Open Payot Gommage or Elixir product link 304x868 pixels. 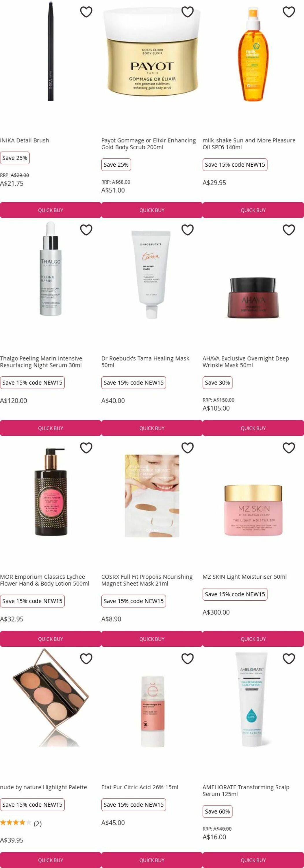tap(149, 144)
